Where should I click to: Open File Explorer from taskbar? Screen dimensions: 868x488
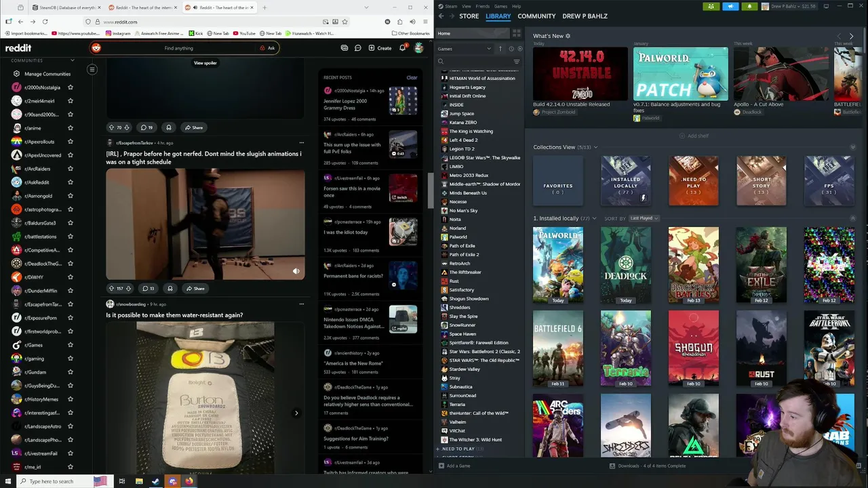point(139,481)
